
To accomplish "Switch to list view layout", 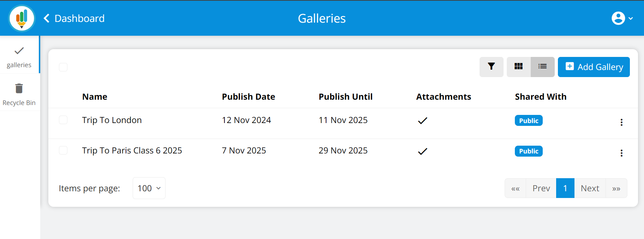I will pyautogui.click(x=542, y=66).
